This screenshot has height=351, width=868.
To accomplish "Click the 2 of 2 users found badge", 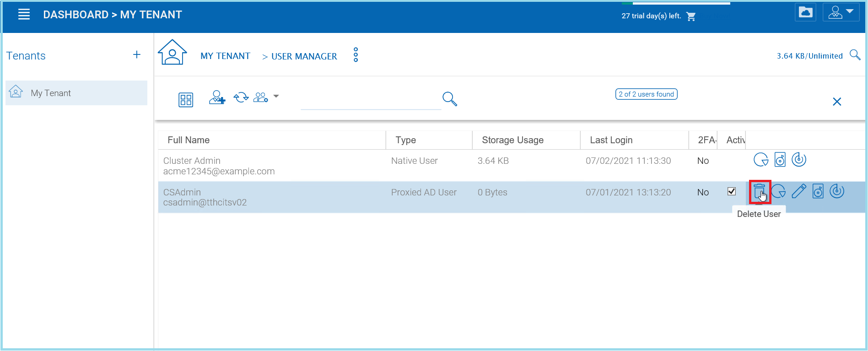I will point(646,94).
